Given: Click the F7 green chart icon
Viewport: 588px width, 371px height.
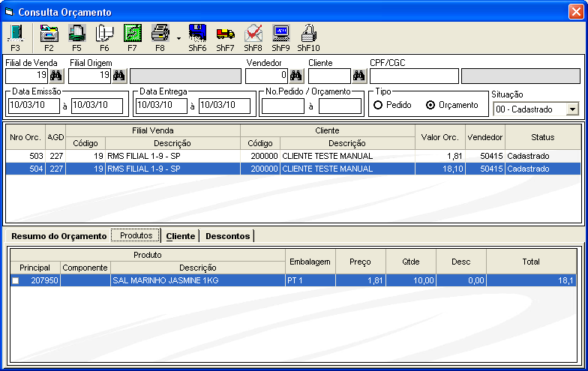Looking at the screenshot, I should [x=132, y=34].
